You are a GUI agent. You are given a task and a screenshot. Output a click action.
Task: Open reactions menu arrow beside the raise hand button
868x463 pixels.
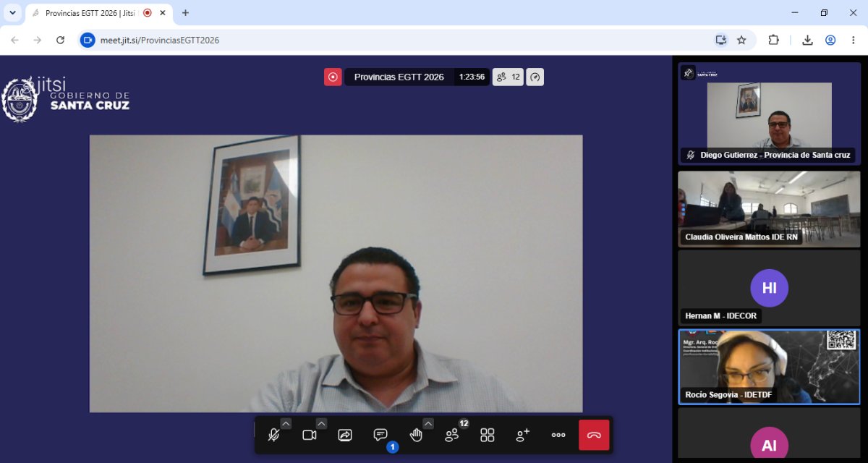coord(428,423)
